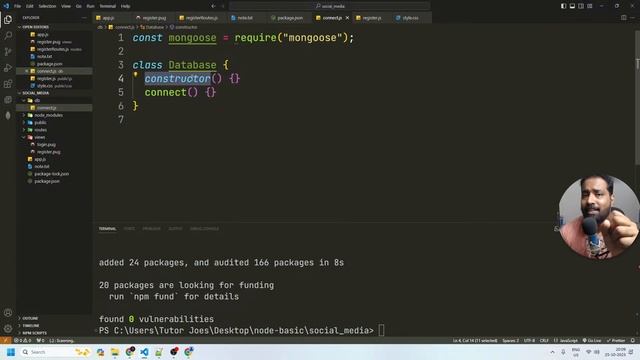Open the Customize Layout icon
The image size is (640, 360).
point(589,6)
